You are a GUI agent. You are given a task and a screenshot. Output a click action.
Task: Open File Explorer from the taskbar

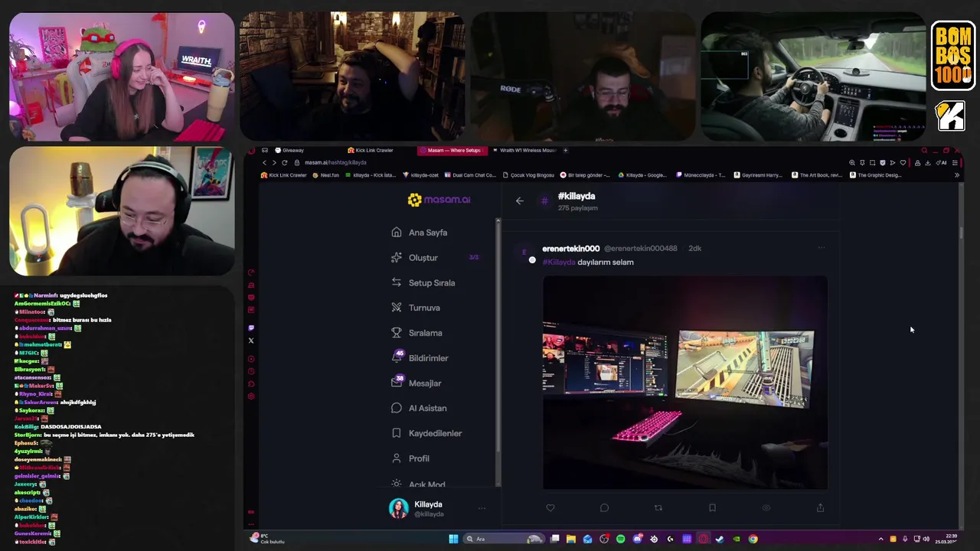571,539
